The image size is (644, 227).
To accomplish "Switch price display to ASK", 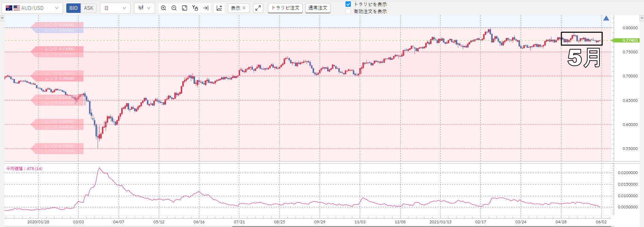I will 89,8.
